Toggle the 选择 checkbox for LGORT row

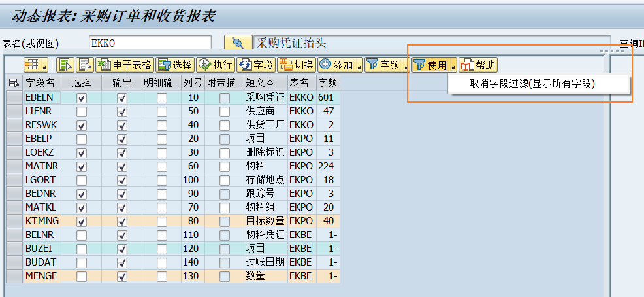tap(82, 180)
